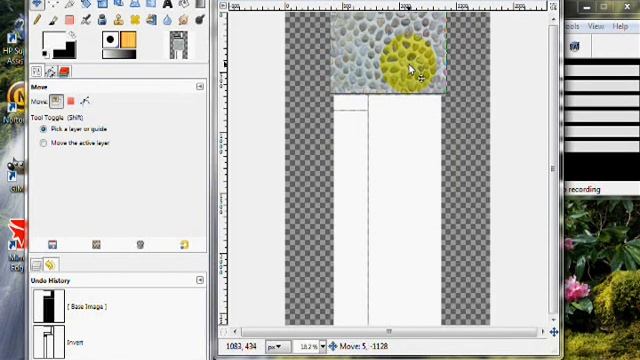This screenshot has width=640, height=360.
Task: Select the Scale tool
Action: [102, 4]
